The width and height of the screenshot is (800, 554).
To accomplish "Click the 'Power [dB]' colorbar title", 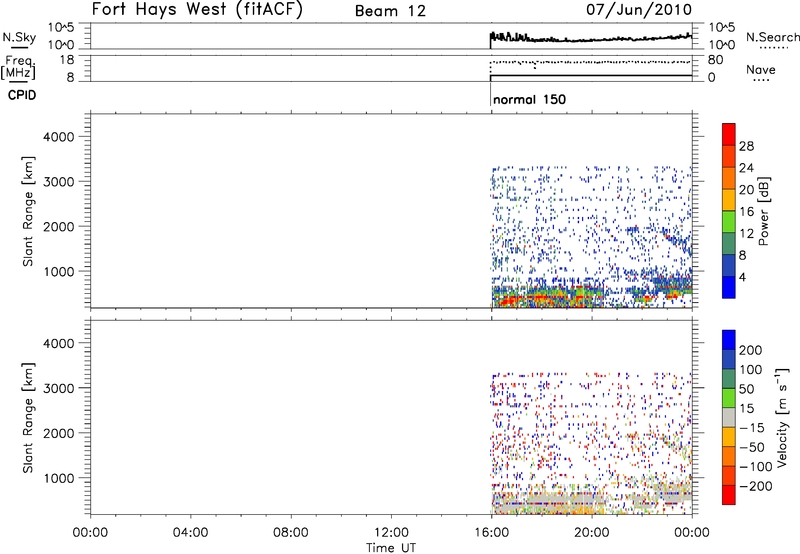I will click(x=763, y=211).
